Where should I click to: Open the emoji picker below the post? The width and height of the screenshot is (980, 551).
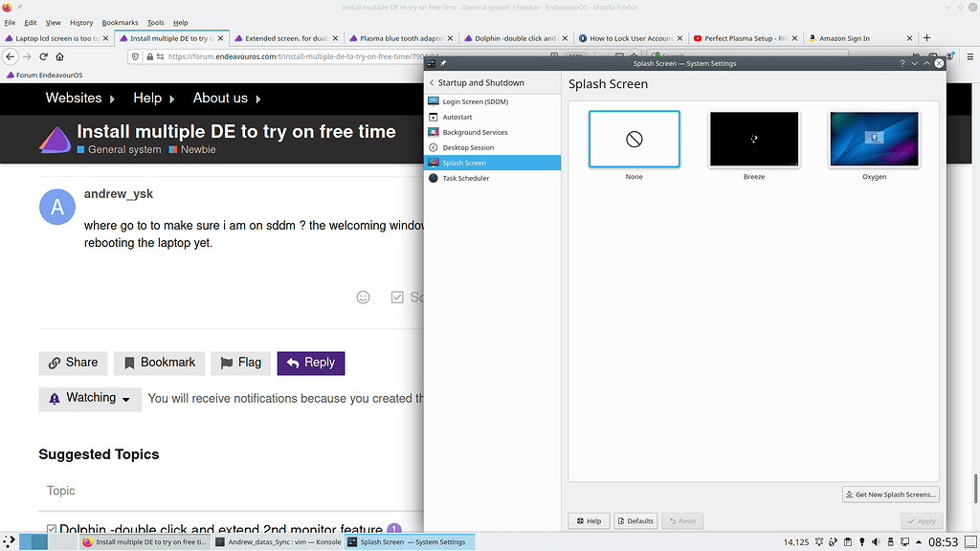tap(363, 297)
